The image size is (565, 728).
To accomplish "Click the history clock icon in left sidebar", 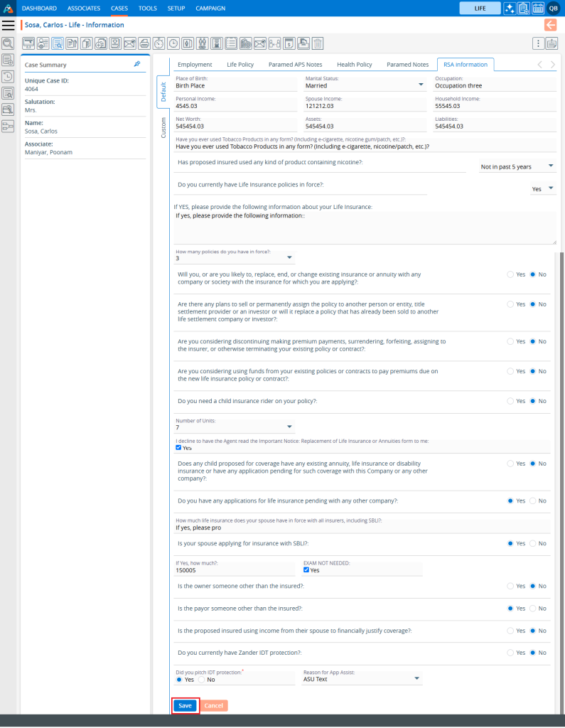I will tap(8, 76).
